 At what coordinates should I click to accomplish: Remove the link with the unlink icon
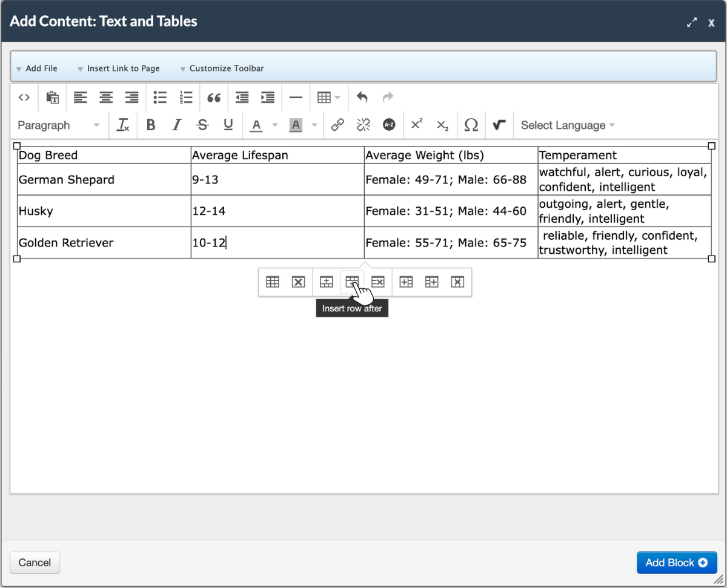click(x=363, y=125)
